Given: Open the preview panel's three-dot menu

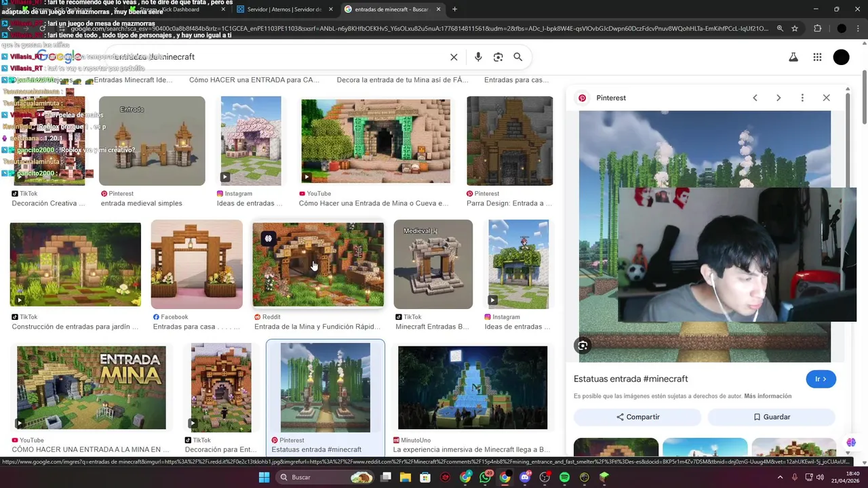Looking at the screenshot, I should [x=802, y=98].
